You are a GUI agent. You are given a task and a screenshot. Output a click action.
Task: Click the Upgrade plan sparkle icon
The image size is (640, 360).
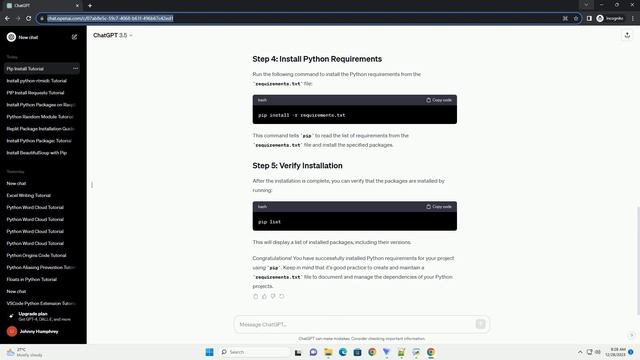(11, 316)
